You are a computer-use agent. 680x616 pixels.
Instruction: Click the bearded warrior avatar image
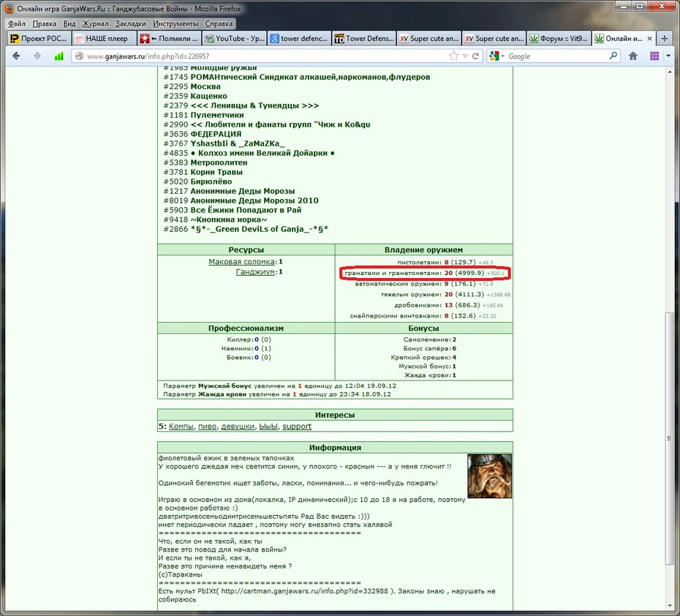(x=490, y=476)
